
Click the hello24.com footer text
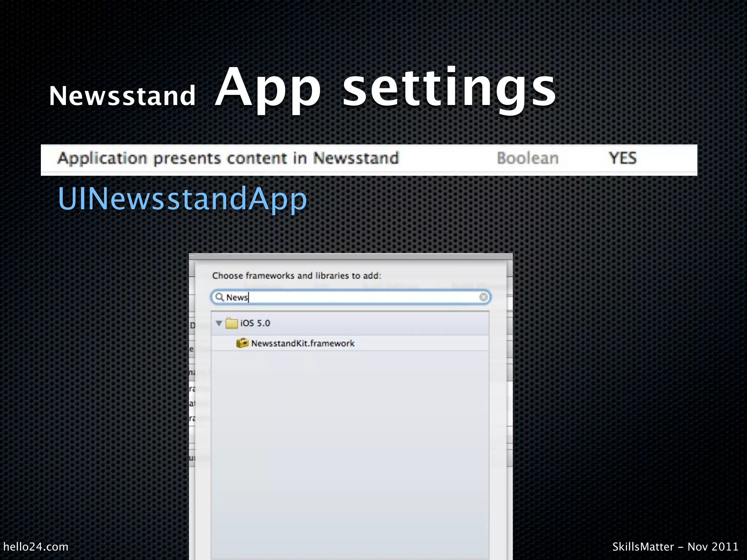coord(36,547)
